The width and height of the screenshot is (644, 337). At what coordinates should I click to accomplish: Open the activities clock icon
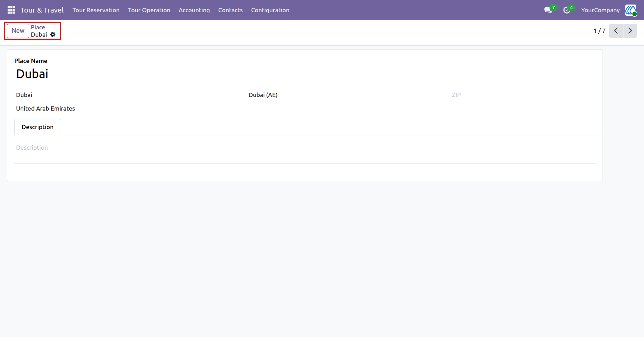pos(567,10)
